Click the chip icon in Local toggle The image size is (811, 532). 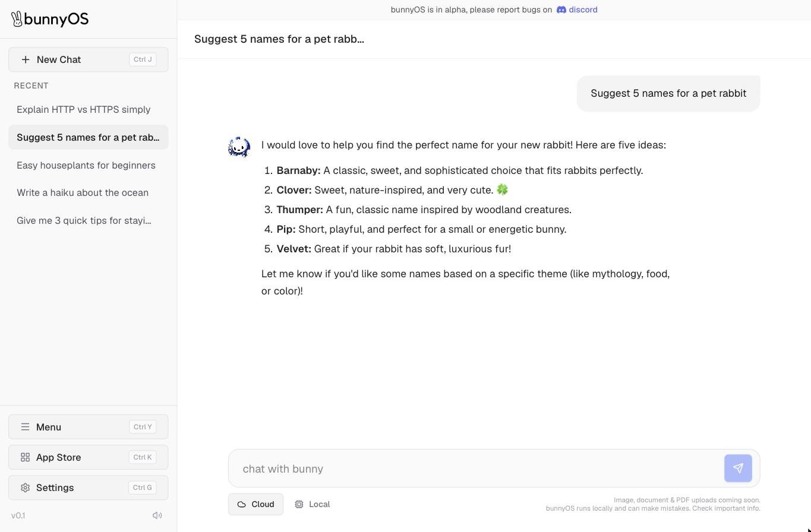299,504
